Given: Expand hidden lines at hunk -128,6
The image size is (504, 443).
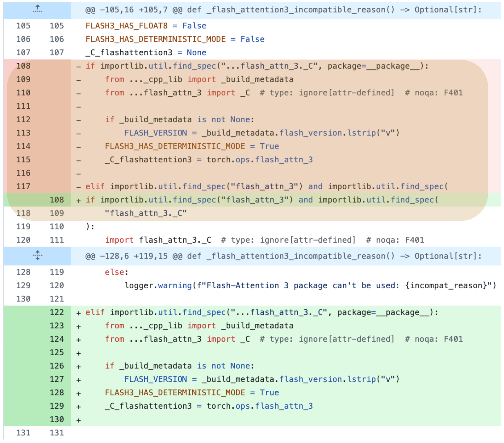Looking at the screenshot, I should coord(38,256).
